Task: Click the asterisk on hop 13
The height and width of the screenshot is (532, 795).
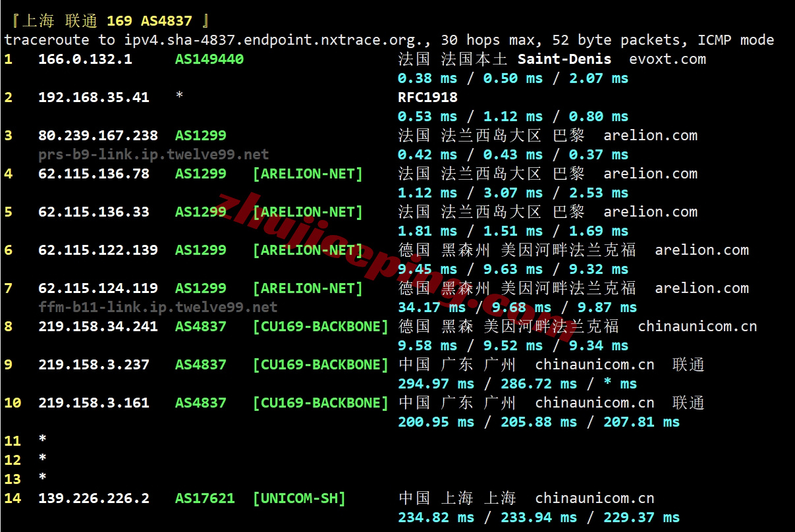Action: point(43,478)
